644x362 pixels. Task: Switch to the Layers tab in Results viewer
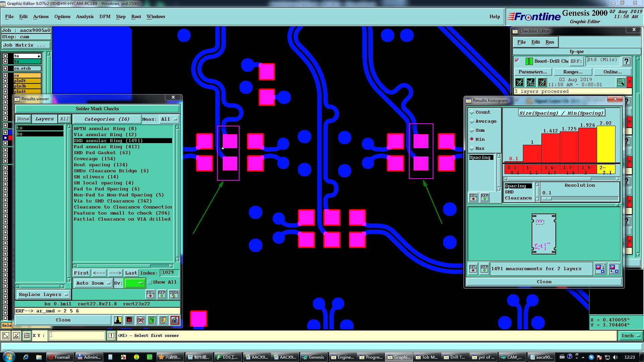(44, 119)
